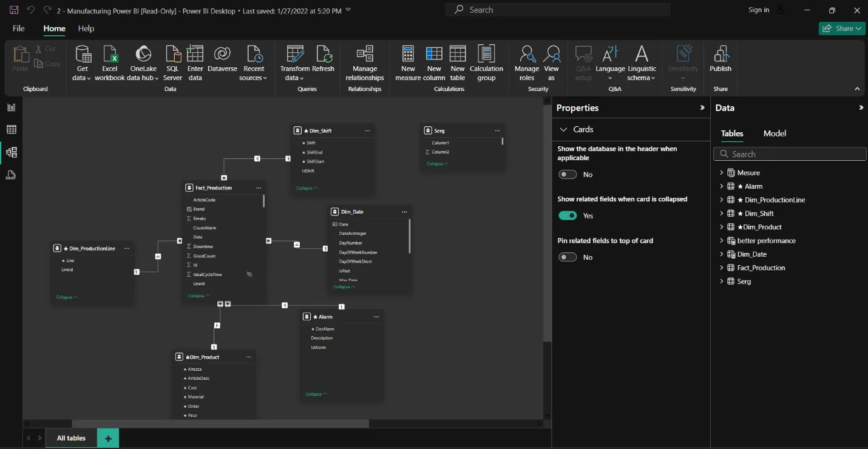Screen dimensions: 868x449
Task: Click the Excel workbook icon
Action: tap(110, 55)
